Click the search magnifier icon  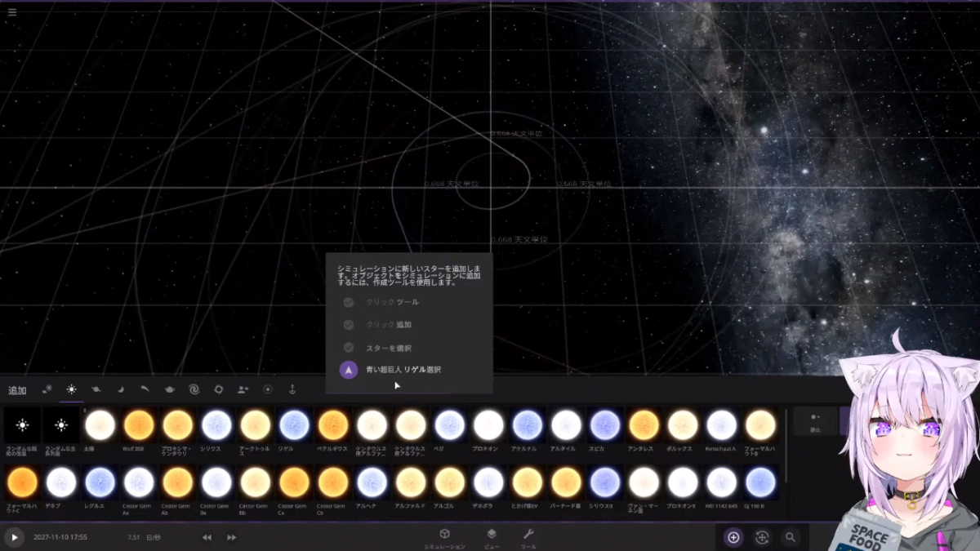pos(790,537)
